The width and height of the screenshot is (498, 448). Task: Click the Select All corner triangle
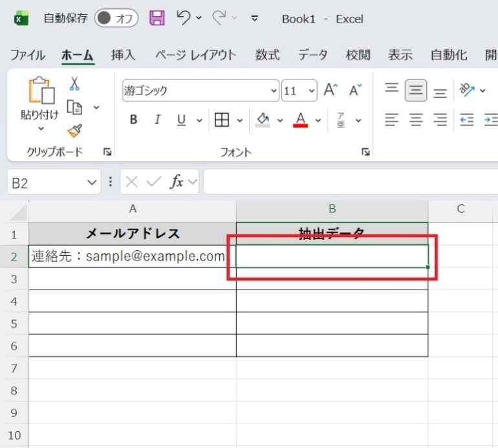(x=19, y=212)
